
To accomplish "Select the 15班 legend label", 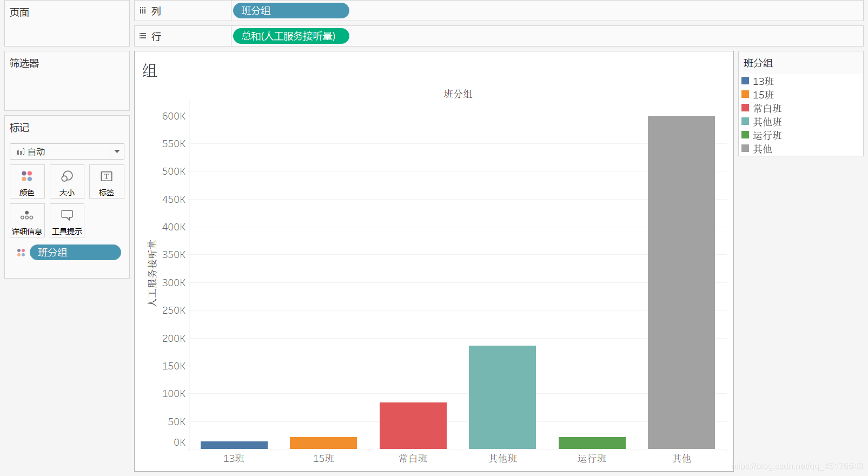I will pos(763,95).
